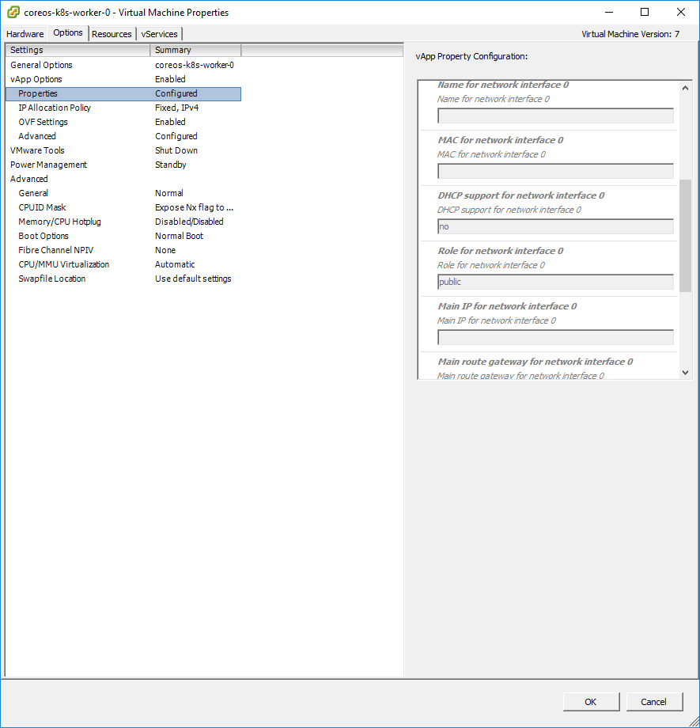Click the Name for network interface 0 field
The width and height of the screenshot is (700, 728).
[x=554, y=116]
